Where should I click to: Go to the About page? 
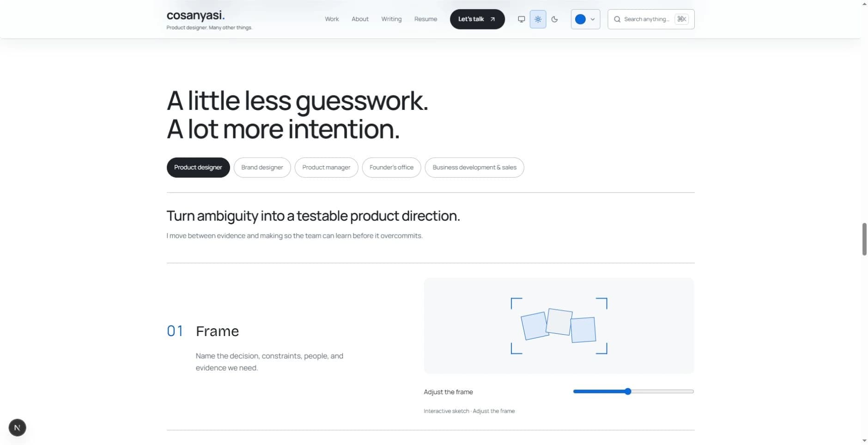tap(360, 19)
